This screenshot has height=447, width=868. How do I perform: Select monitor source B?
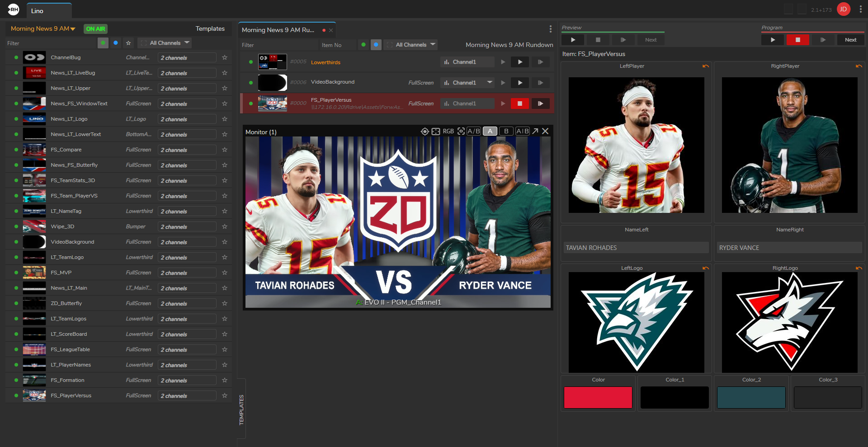[506, 131]
